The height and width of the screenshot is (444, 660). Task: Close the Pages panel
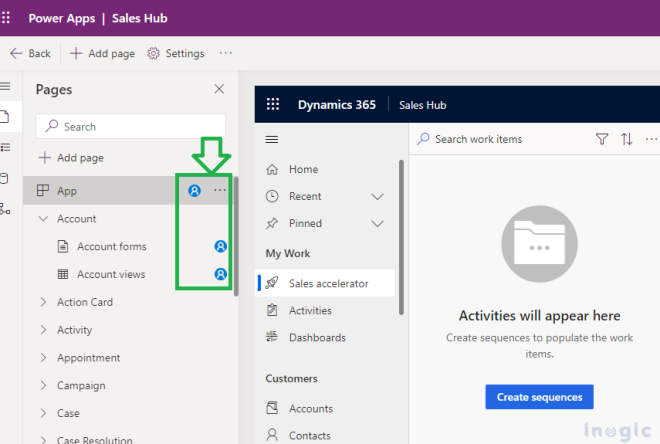pyautogui.click(x=219, y=89)
